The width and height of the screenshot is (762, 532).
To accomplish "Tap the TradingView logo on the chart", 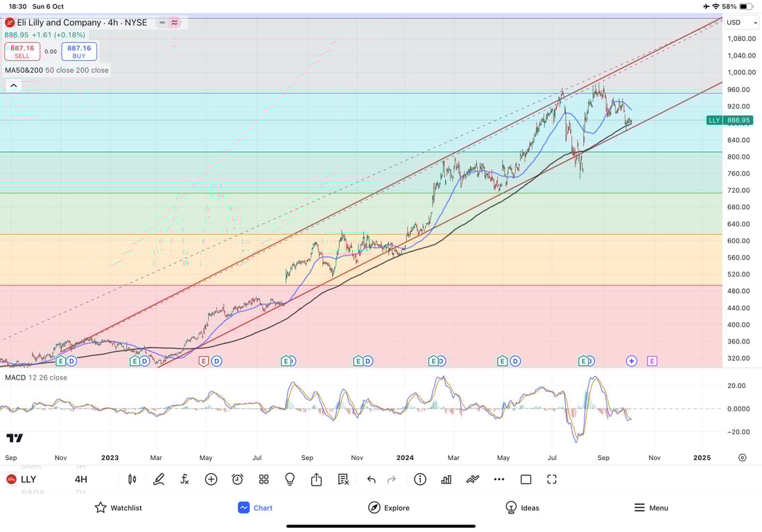I will [15, 438].
